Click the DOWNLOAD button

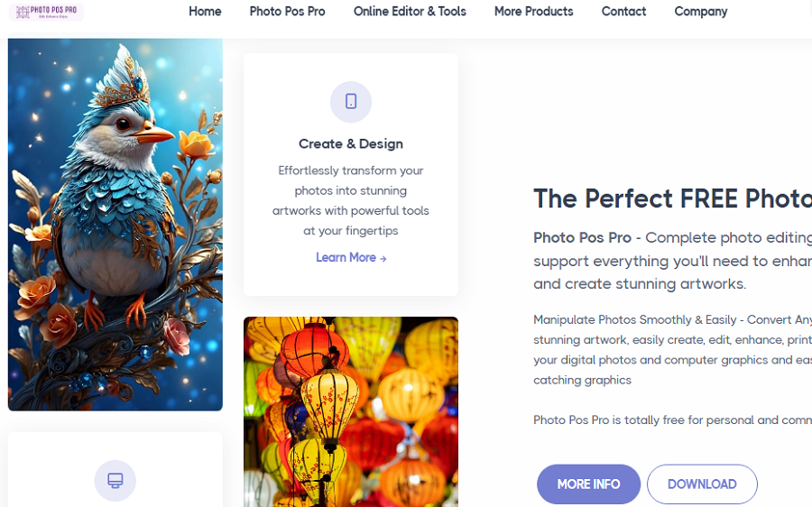pos(702,484)
